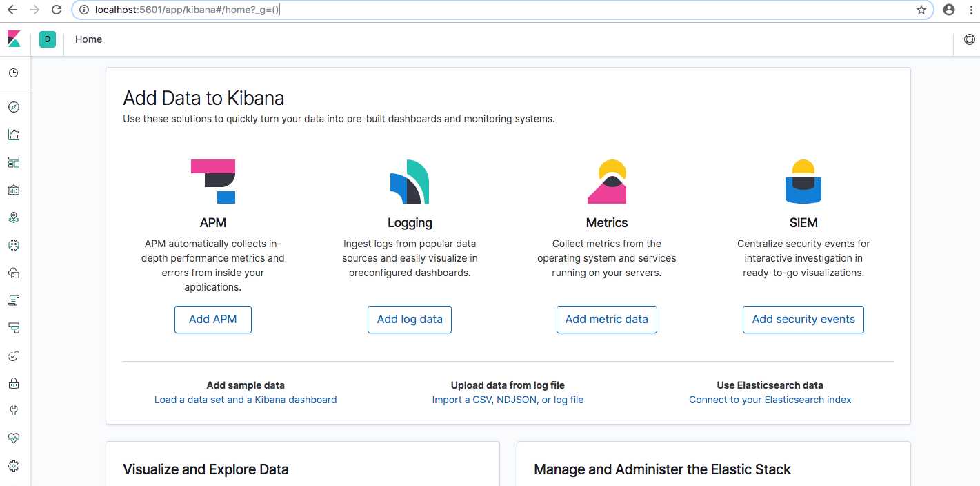Open Canvas icon in sidebar
This screenshot has height=486, width=980.
[14, 190]
